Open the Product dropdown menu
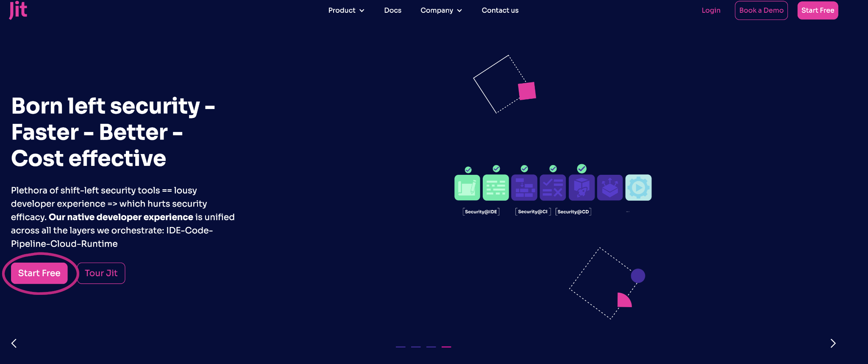This screenshot has width=868, height=364. coord(346,10)
